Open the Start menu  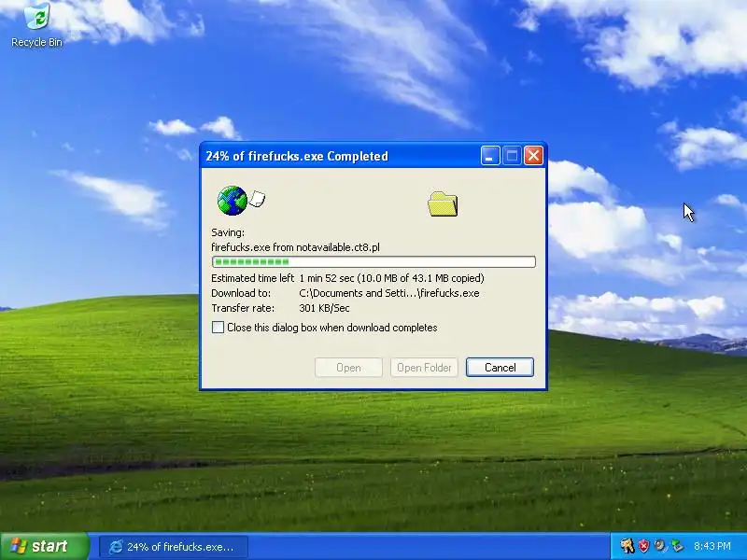pos(44,546)
